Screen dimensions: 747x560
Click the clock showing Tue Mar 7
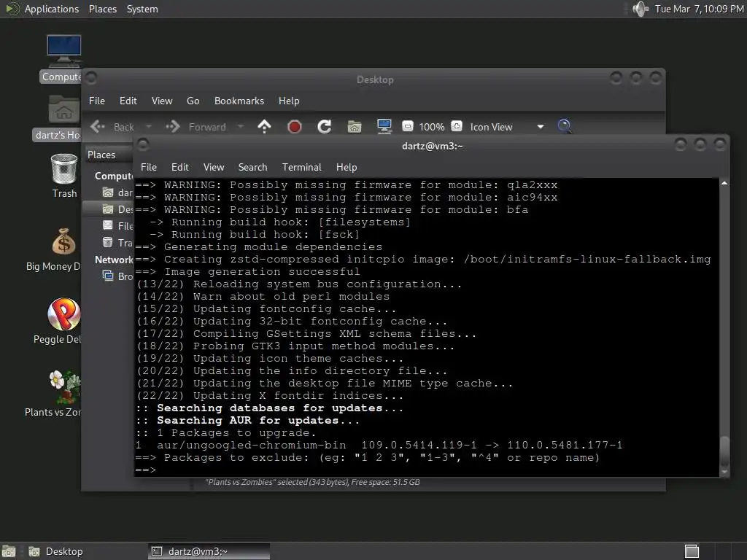[x=700, y=9]
